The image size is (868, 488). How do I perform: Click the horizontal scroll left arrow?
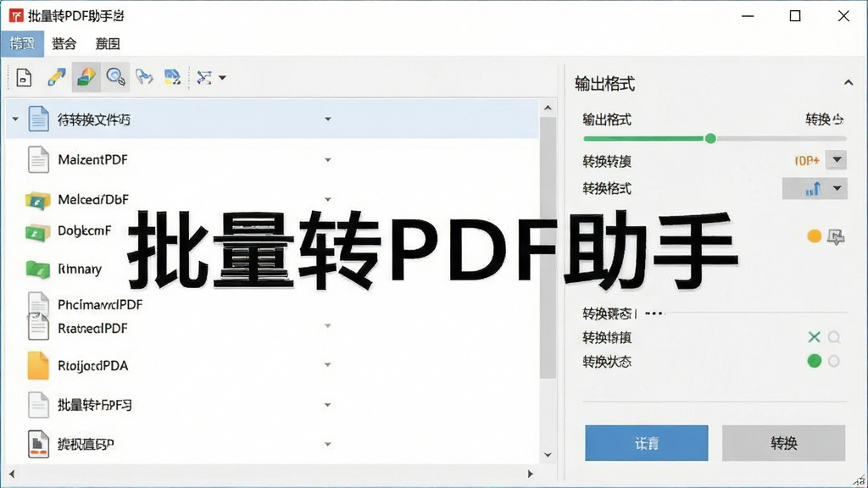pyautogui.click(x=12, y=474)
